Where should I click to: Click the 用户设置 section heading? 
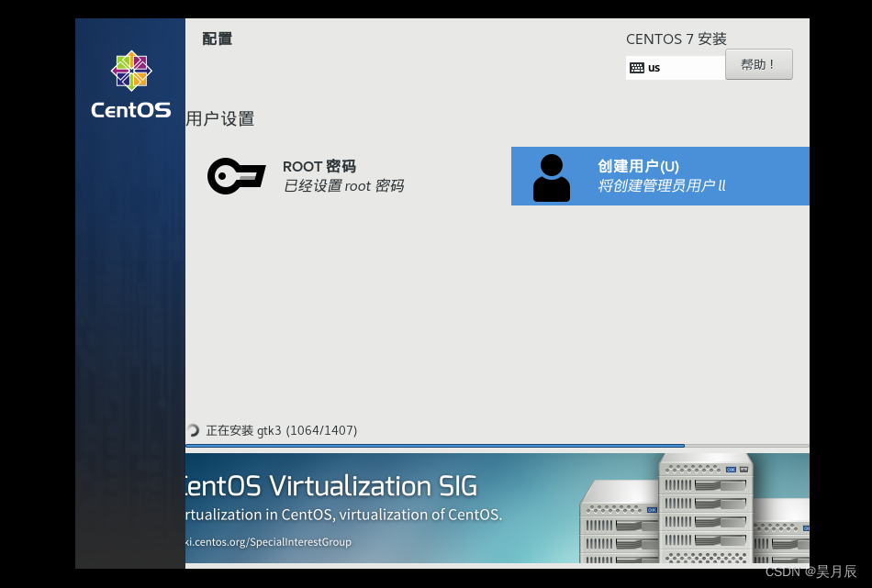tap(220, 119)
